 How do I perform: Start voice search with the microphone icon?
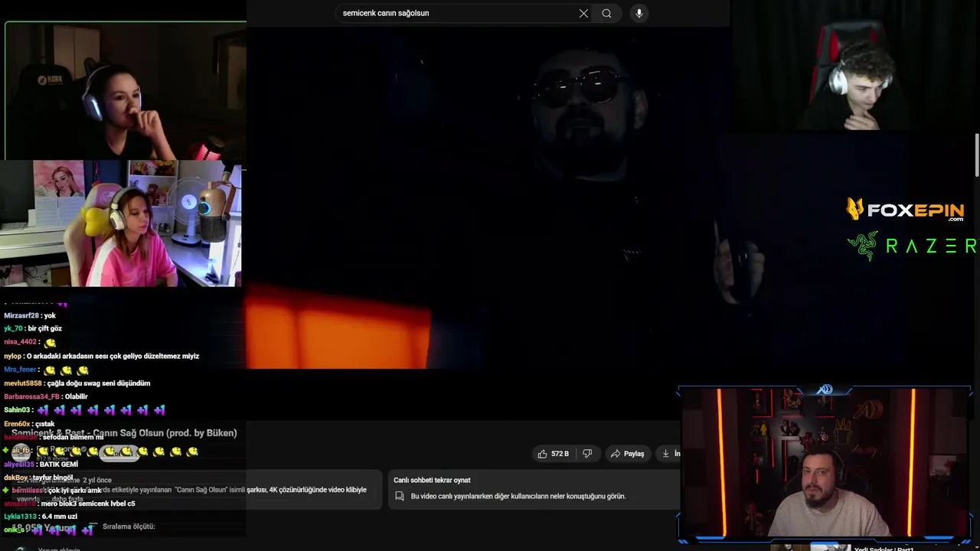click(639, 13)
